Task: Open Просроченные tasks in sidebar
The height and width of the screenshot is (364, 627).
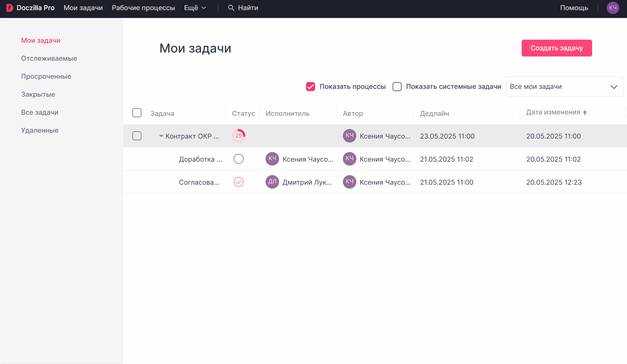Action: 46,76
